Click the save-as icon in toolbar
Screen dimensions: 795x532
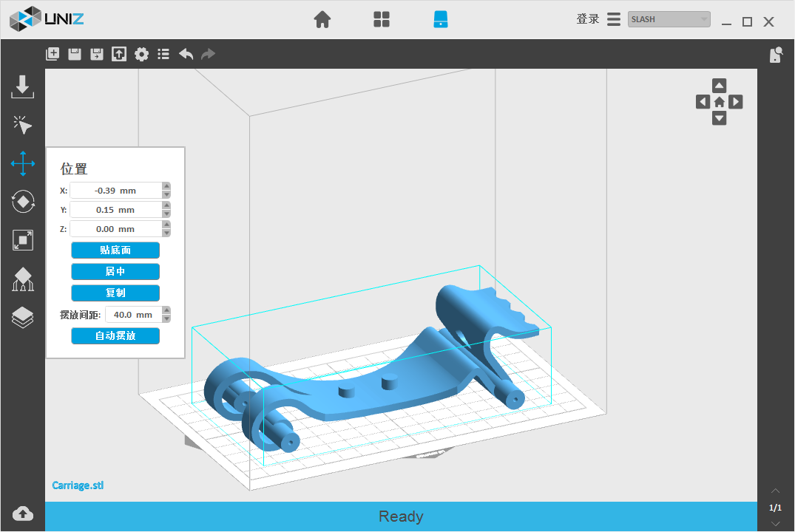[x=96, y=54]
